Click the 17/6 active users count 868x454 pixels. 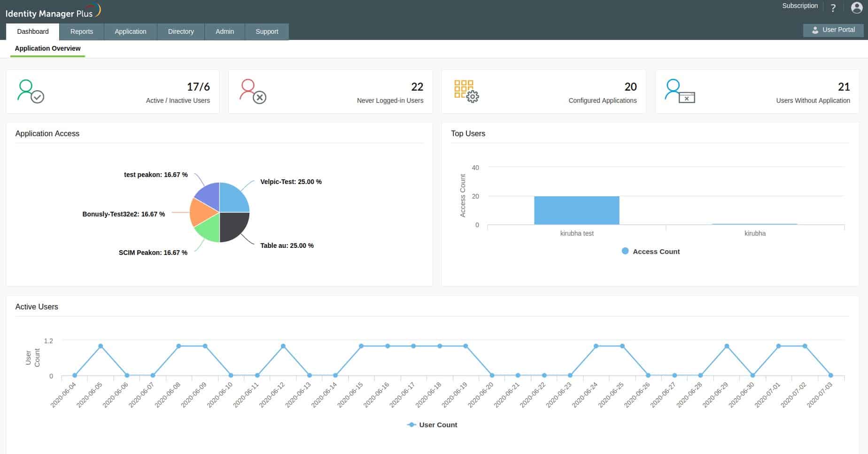coord(198,87)
